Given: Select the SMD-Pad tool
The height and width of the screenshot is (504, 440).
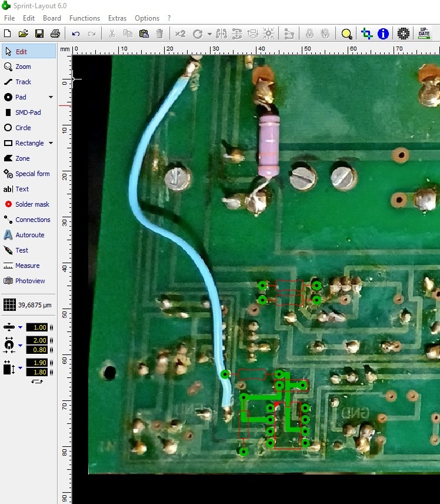Looking at the screenshot, I should click(29, 112).
